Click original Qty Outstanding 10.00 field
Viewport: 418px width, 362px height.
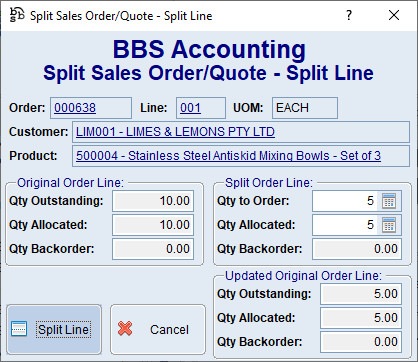153,201
